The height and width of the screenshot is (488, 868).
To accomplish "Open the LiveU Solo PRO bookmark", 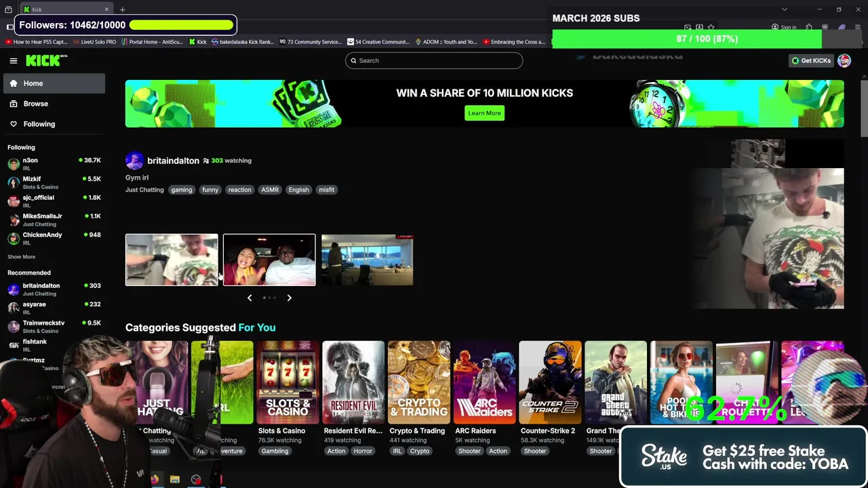I will [94, 42].
